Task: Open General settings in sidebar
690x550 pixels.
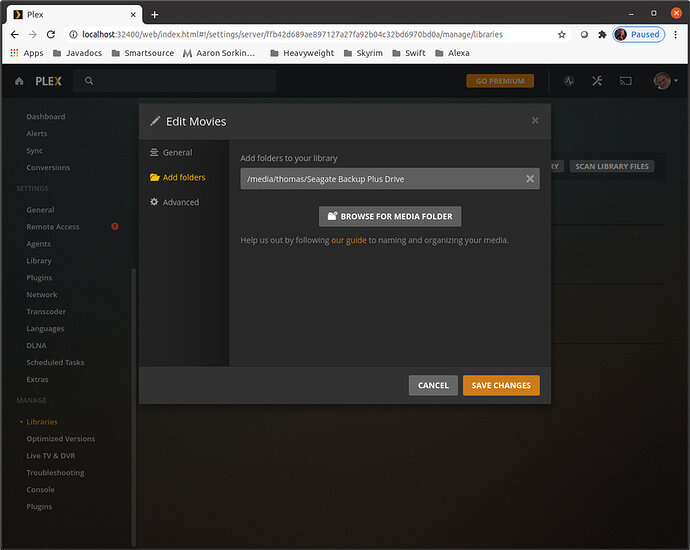Action: click(40, 210)
